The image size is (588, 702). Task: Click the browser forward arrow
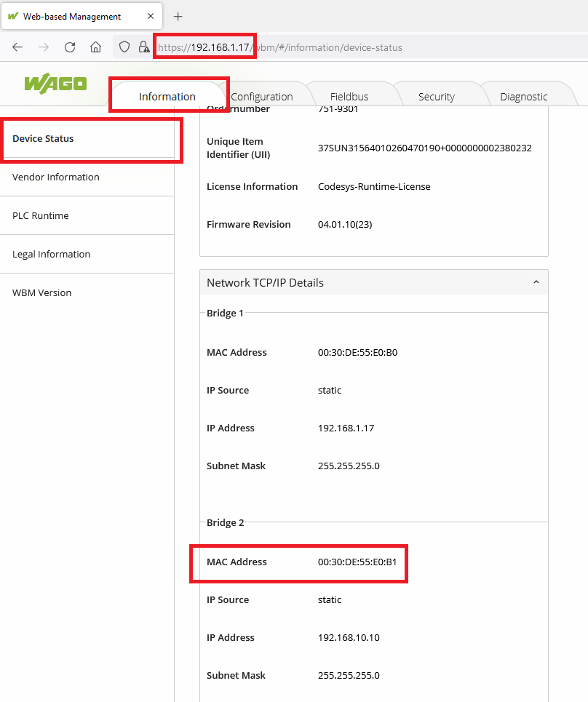tap(44, 47)
